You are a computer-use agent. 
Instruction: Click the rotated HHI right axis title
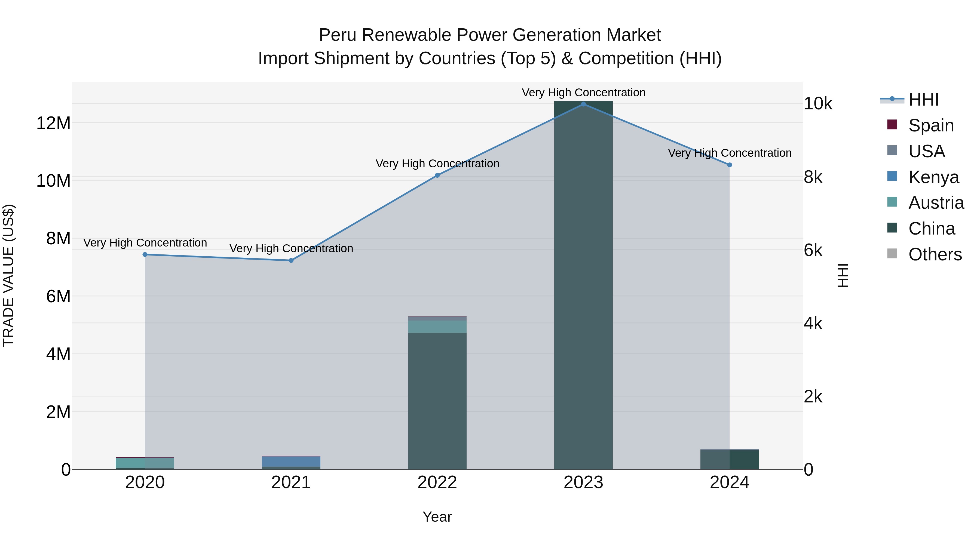tap(843, 275)
